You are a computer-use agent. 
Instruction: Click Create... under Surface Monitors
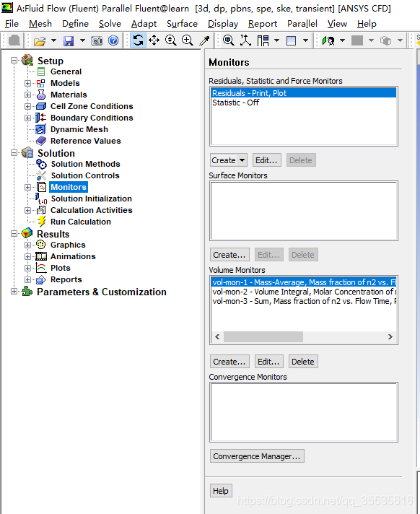[229, 255]
